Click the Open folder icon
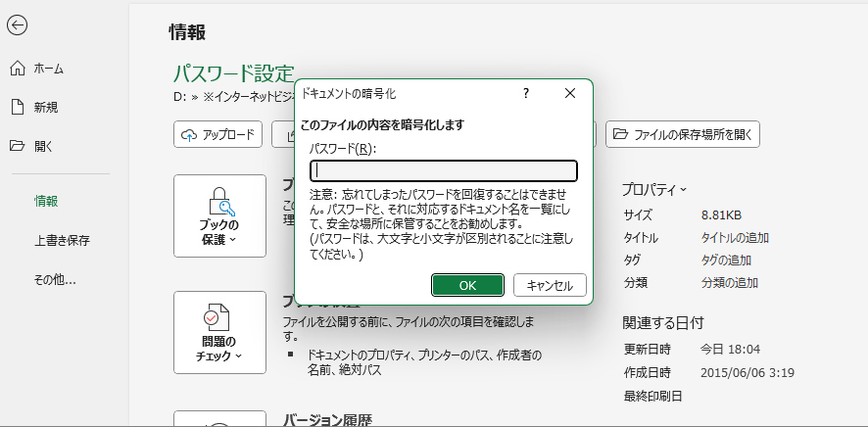The width and height of the screenshot is (868, 427). click(x=17, y=146)
